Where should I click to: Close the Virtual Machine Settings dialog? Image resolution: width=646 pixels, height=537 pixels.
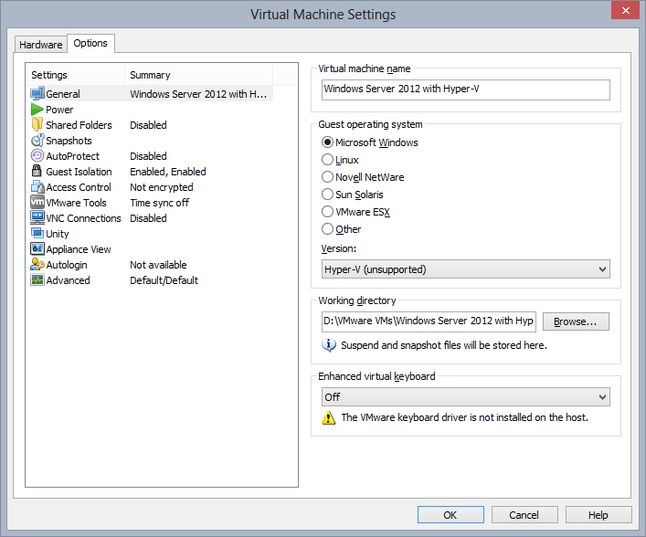(x=625, y=10)
